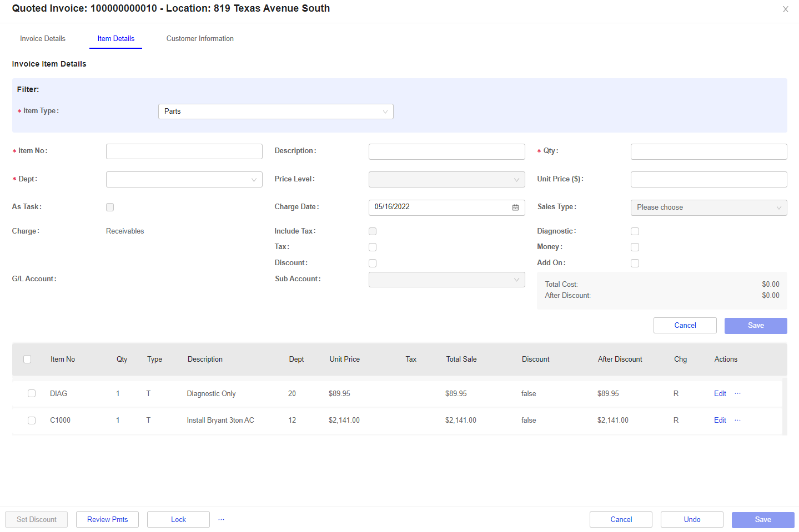Click the bottom Cancel button
This screenshot has width=799, height=532.
click(621, 519)
